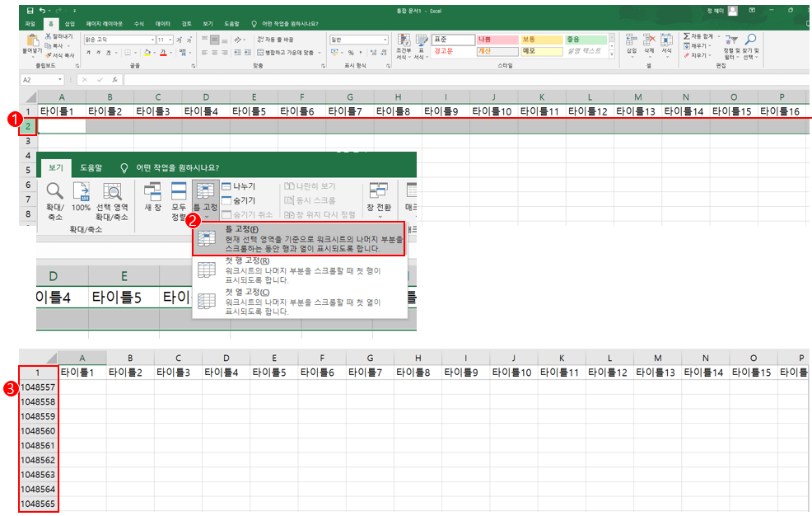This screenshot has height=516, width=812.
Task: Choose Freeze Top Row (첫 행 고정) entry
Action: [x=299, y=270]
